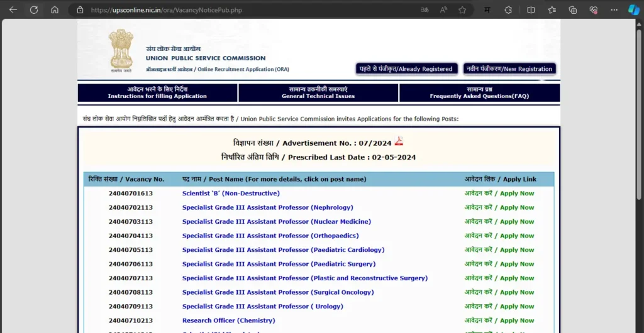Click the browser back arrow
644x333 pixels.
[13, 10]
